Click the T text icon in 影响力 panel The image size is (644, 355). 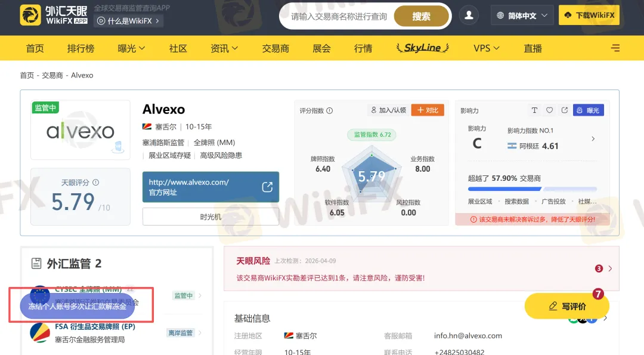point(534,110)
